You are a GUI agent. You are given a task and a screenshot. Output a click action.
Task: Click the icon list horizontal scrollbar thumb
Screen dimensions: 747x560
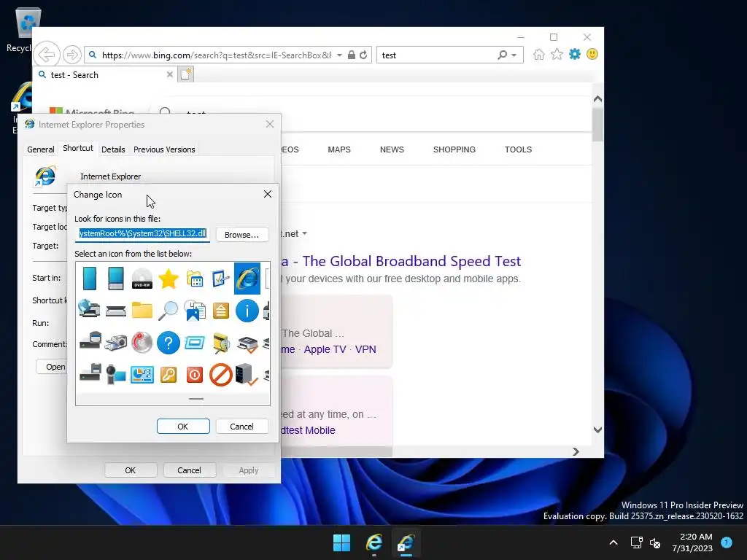196,399
